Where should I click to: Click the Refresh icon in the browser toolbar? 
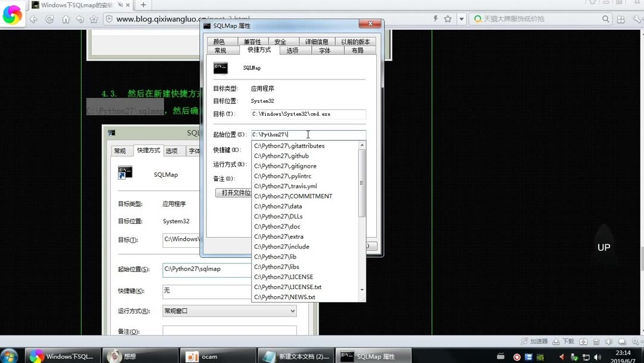49,19
